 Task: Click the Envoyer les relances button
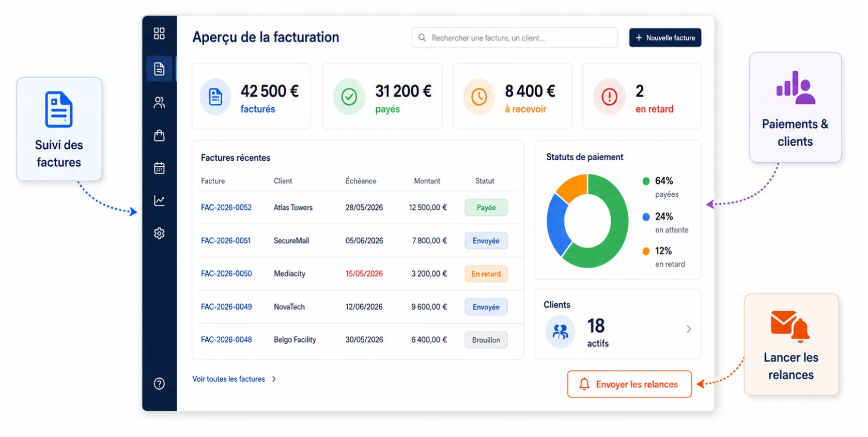click(x=629, y=384)
